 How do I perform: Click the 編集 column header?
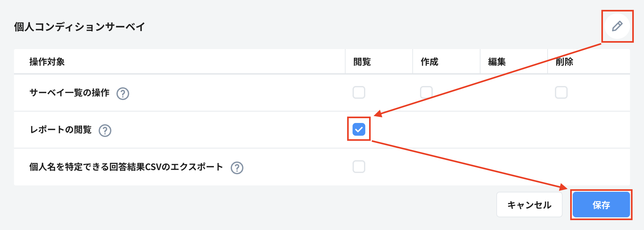497,62
